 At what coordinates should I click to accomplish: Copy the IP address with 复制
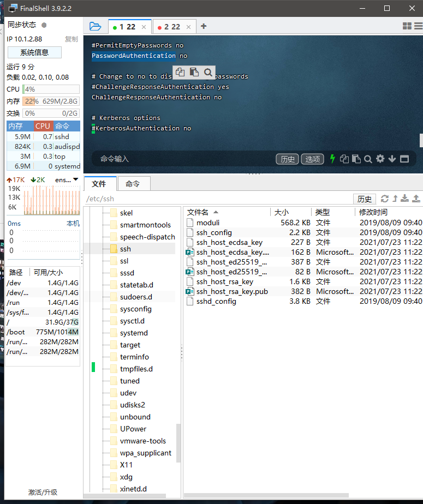[x=71, y=39]
